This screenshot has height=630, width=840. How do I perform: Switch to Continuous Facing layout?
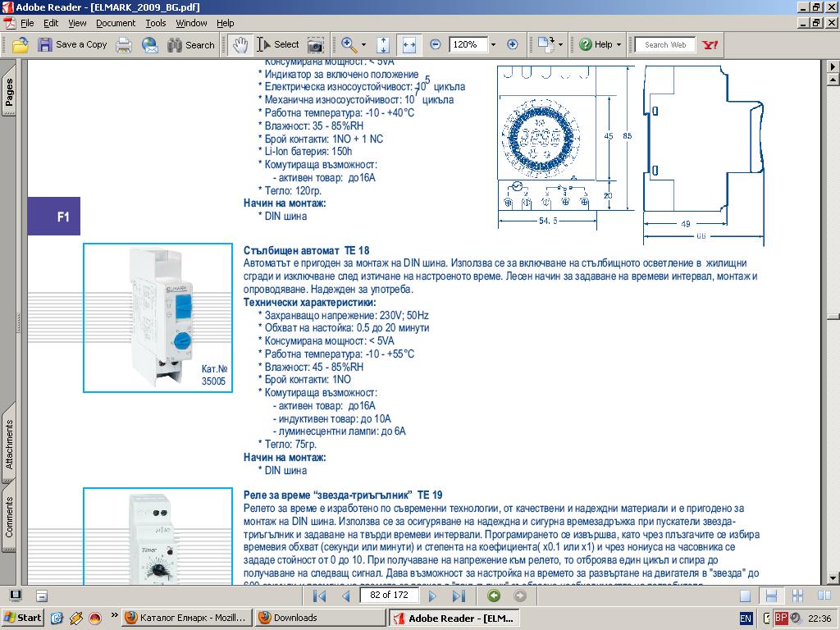797,596
